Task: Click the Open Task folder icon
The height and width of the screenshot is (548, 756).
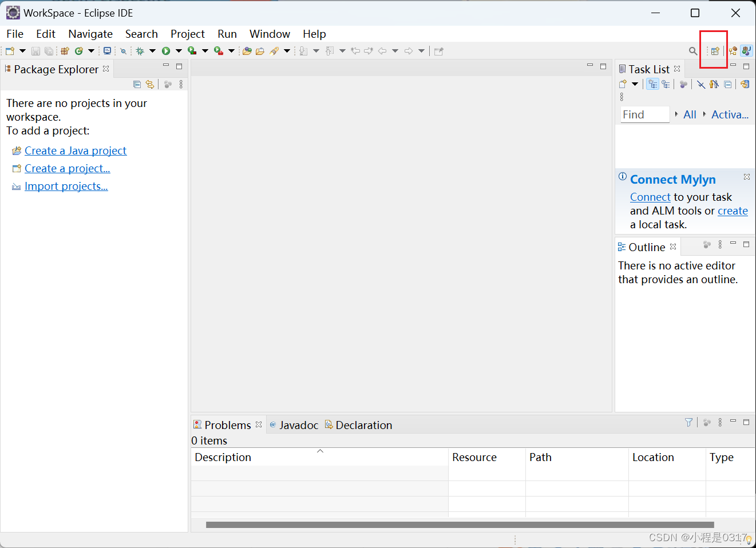Action: (260, 51)
